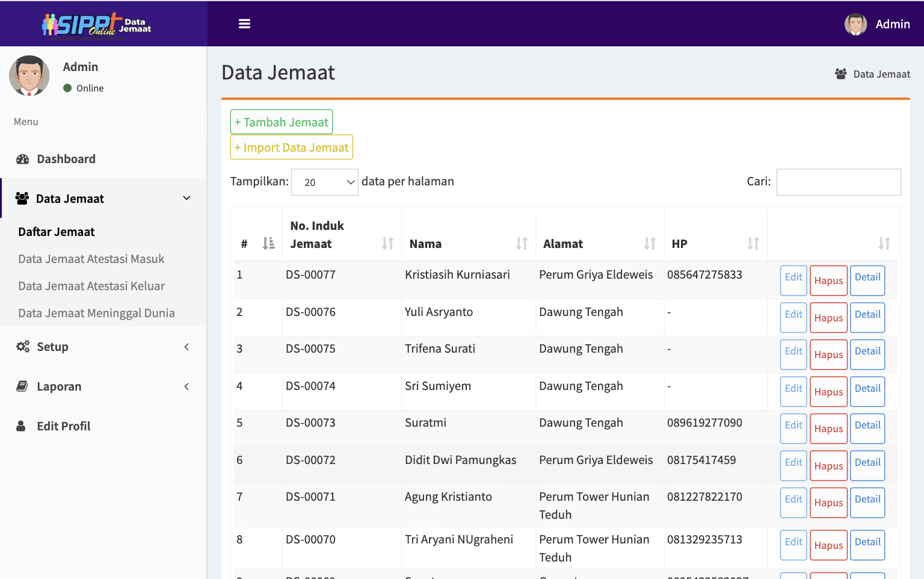
Task: Sort by No. Induk Jemaat column arrows
Action: [387, 244]
